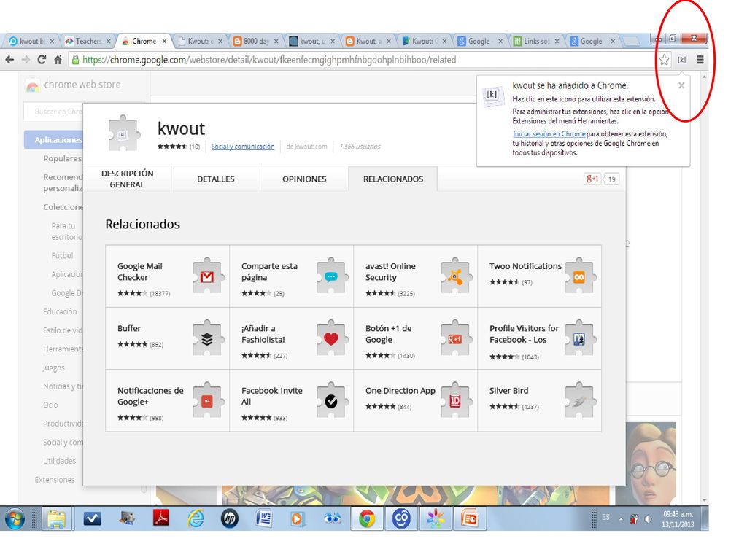Bookmark this page with the star icon

(x=664, y=60)
